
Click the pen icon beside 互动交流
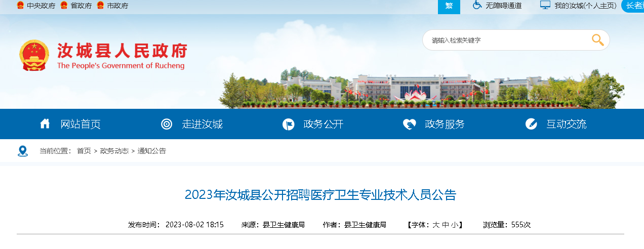pos(531,124)
